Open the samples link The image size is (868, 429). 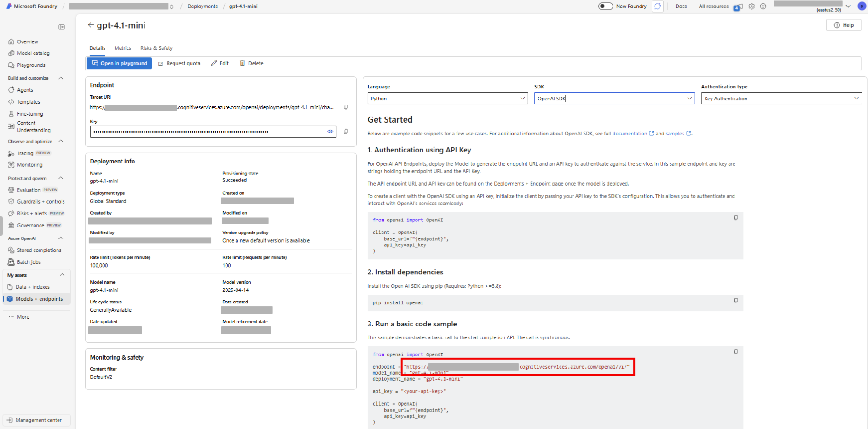point(678,134)
